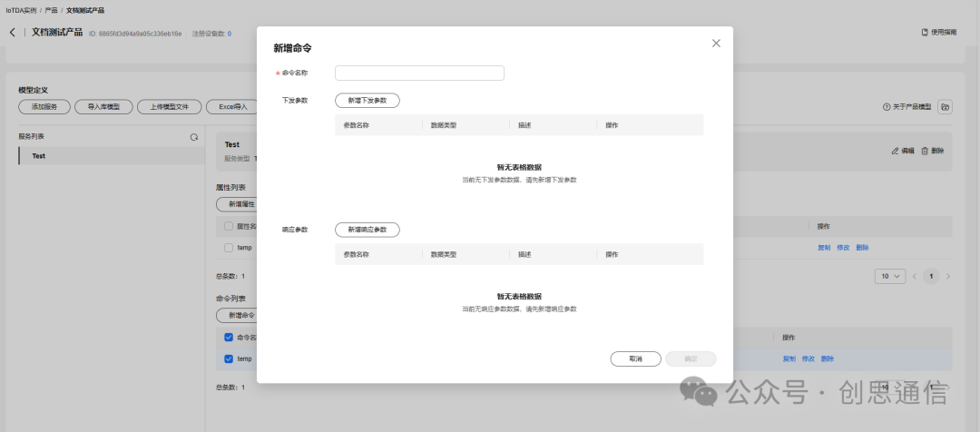
Task: Click 参数名称 header in 下发参数 table
Action: 357,125
